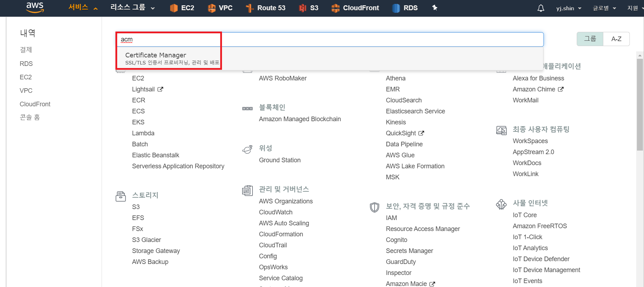
Task: Open Amazon Managed Blockchain
Action: pyautogui.click(x=300, y=119)
